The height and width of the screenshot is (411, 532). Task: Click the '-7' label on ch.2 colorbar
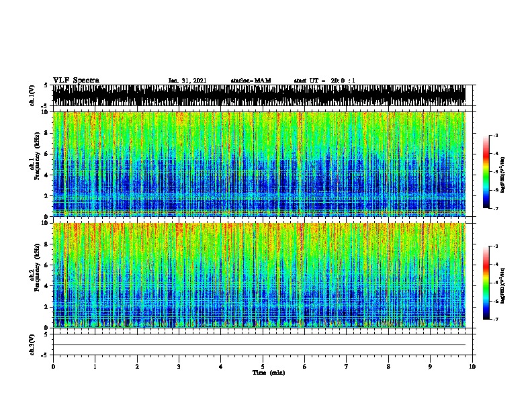495,319
